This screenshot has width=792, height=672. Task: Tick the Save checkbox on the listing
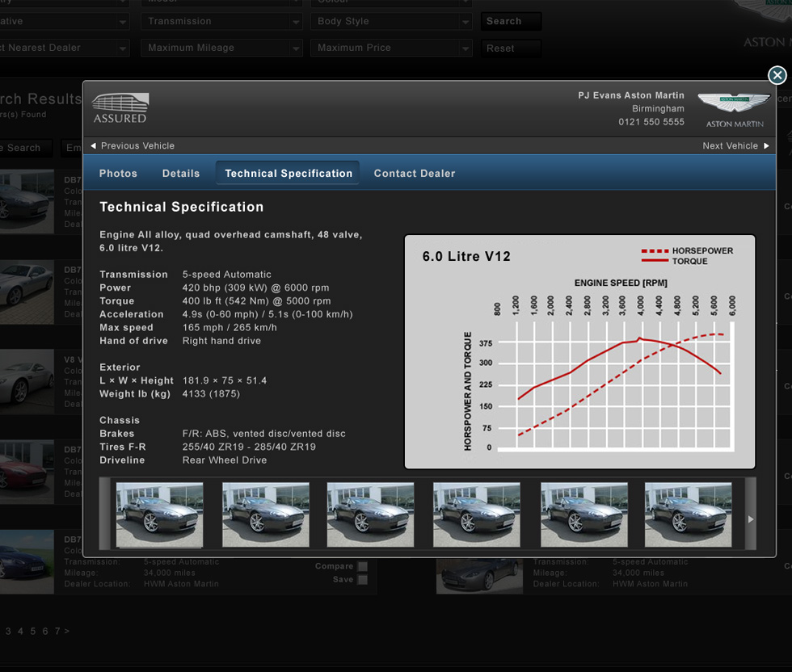[361, 578]
